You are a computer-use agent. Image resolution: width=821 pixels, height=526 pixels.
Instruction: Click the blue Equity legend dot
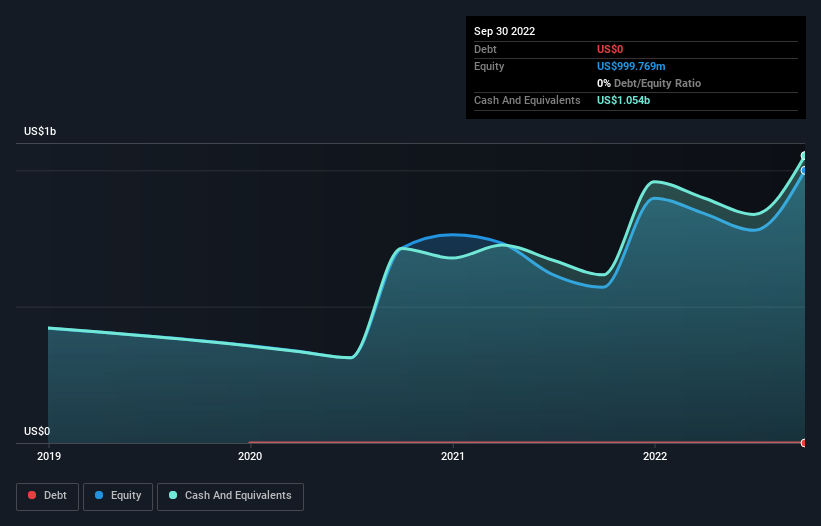pyautogui.click(x=99, y=495)
